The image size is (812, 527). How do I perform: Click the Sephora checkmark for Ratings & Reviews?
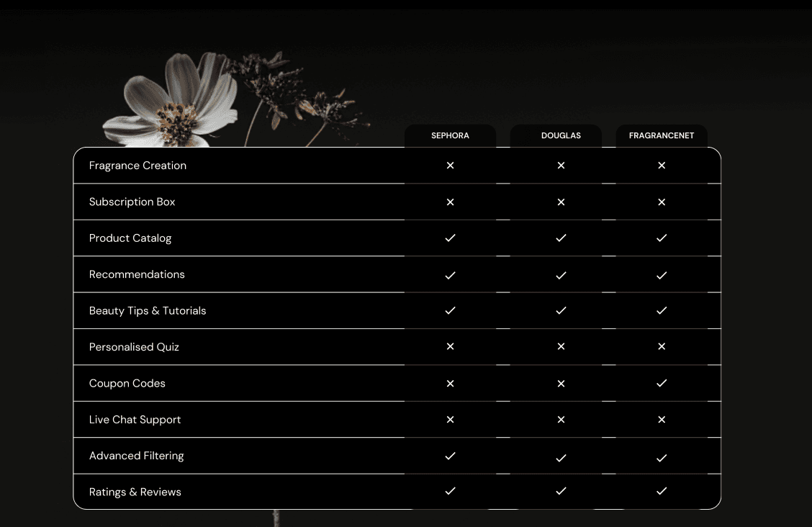click(x=450, y=491)
